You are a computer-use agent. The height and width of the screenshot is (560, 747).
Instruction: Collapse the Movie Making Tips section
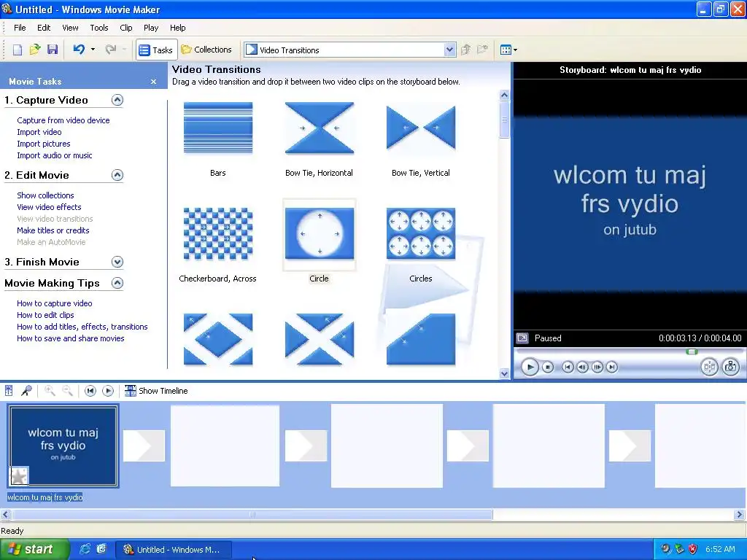[x=117, y=284]
